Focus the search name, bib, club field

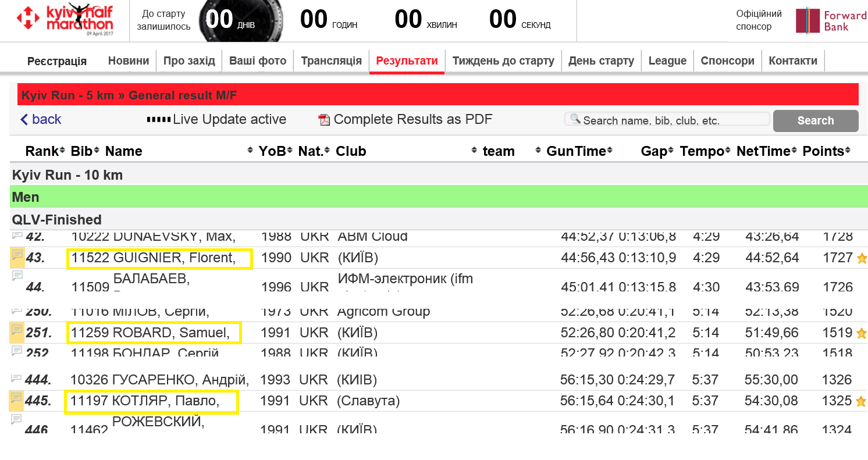click(x=667, y=119)
